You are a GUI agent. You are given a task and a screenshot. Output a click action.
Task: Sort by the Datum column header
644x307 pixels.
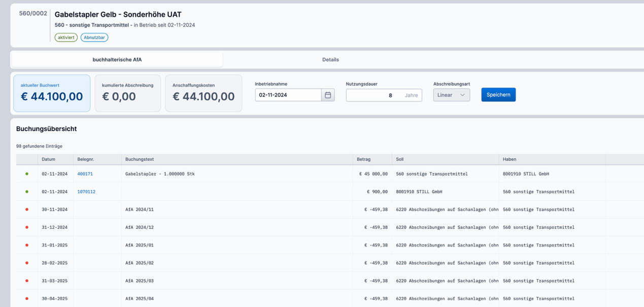[49, 159]
